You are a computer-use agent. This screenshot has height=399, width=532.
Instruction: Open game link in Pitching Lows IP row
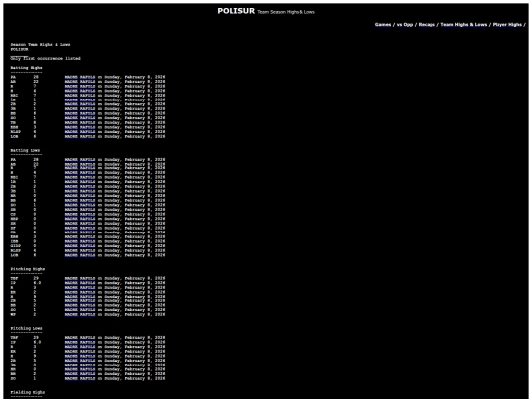pyautogui.click(x=80, y=342)
